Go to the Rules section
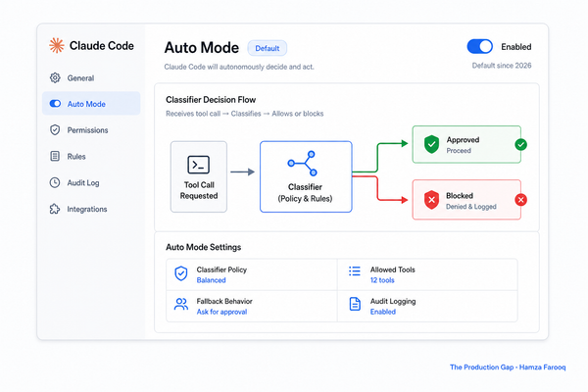This screenshot has width=588, height=392. tap(91, 156)
